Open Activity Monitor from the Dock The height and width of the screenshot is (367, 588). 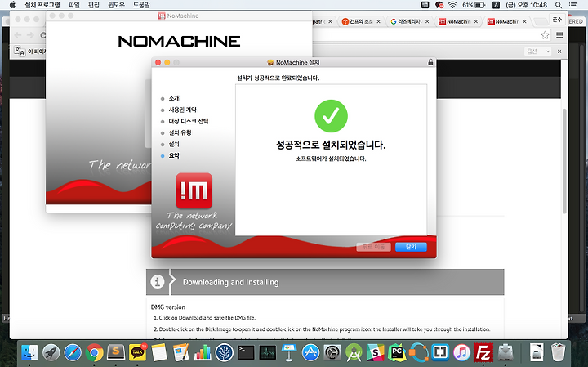coord(267,353)
